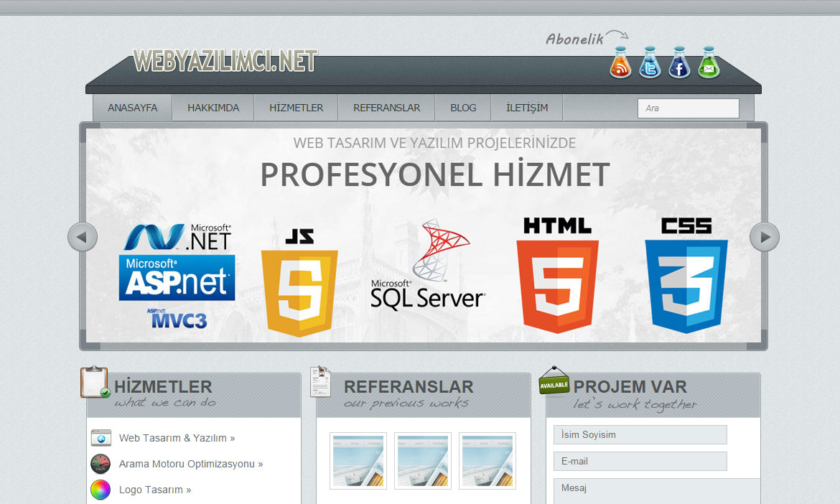
Task: Focus the Mesaj text area
Action: [657, 491]
